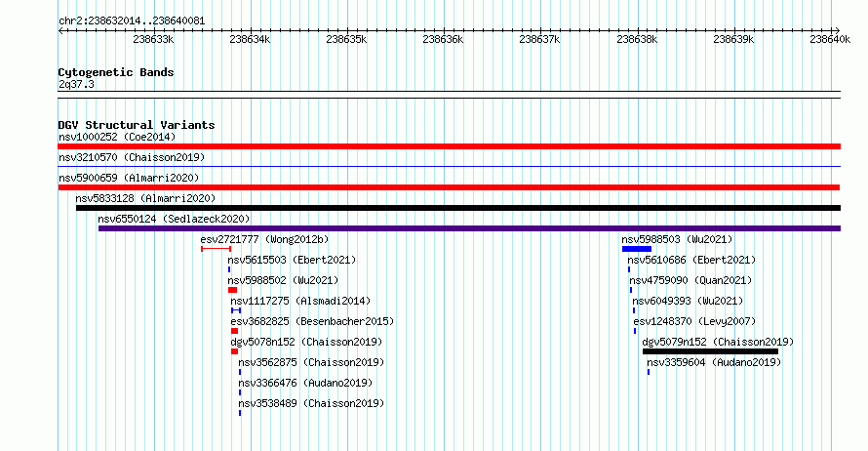Click nsv5988503 (Wu2021) label
868x451 pixels.
(x=677, y=239)
